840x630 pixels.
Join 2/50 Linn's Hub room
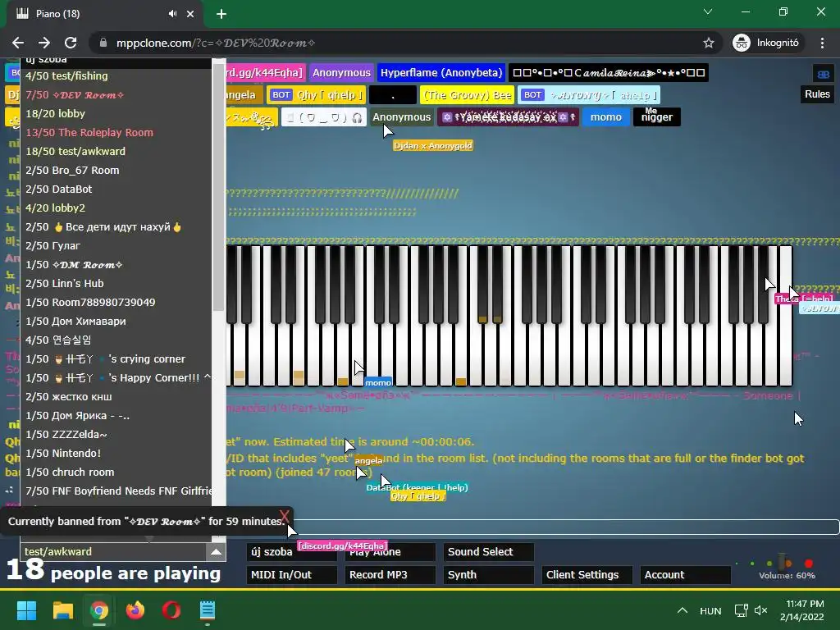click(x=116, y=283)
